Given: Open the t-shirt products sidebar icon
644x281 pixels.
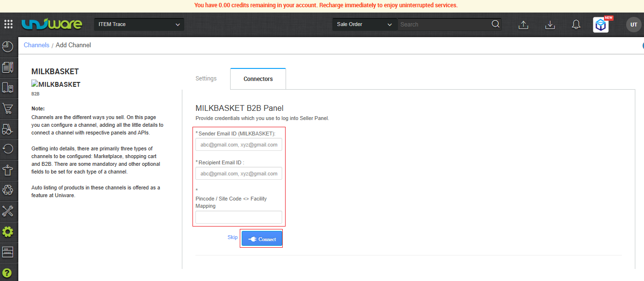Looking at the screenshot, I should click(x=8, y=170).
